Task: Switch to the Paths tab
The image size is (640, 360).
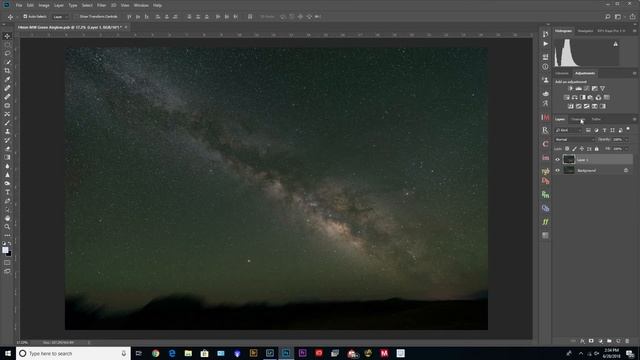Action: pos(596,119)
